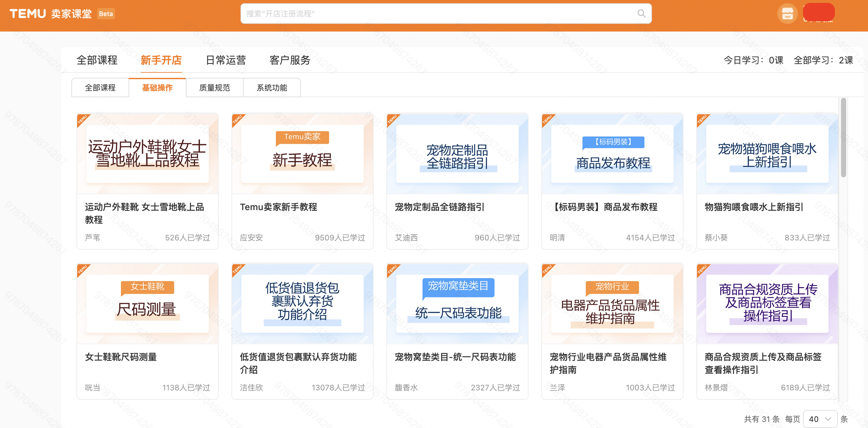Click title 低货值退货包裹默认弃货功能介绍

pyautogui.click(x=298, y=363)
